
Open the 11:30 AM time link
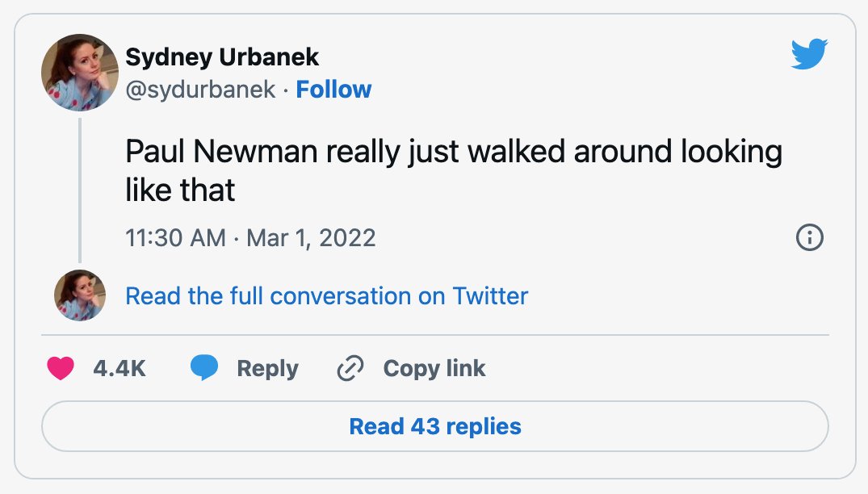(x=175, y=238)
